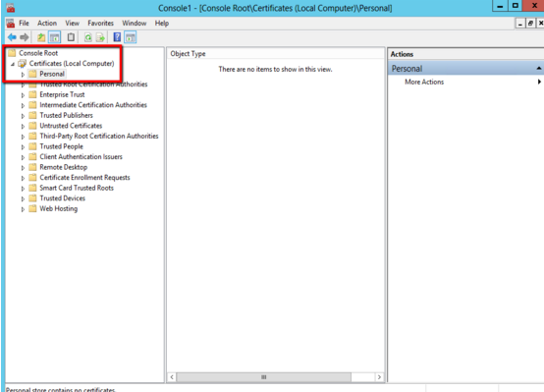Click the scrollbar left arrow in details pane

[x=172, y=377]
